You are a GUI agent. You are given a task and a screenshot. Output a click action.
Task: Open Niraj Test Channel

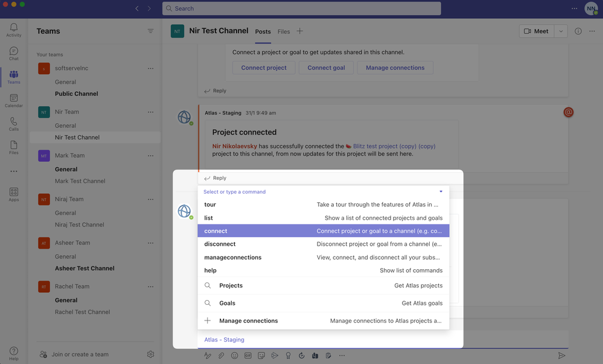80,225
